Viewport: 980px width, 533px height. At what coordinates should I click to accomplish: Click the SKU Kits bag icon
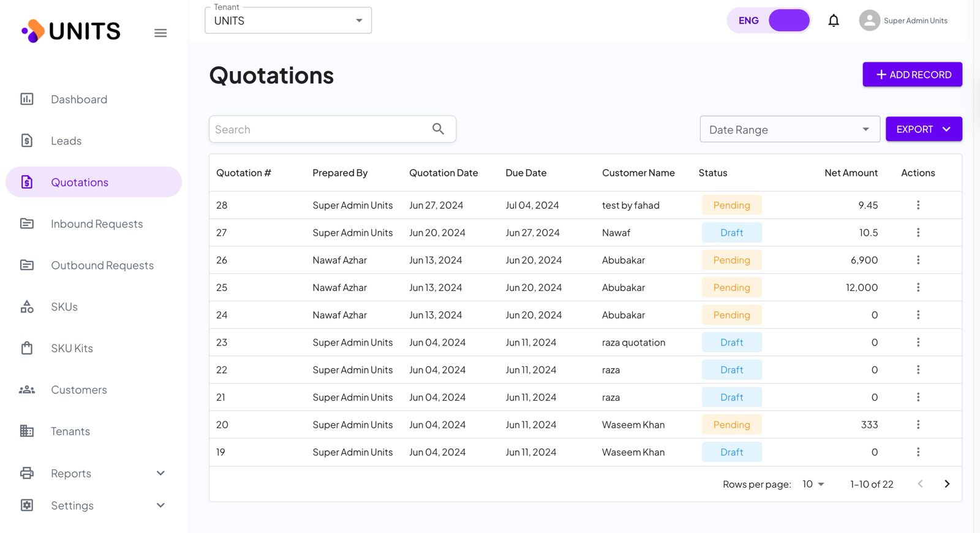tap(27, 348)
